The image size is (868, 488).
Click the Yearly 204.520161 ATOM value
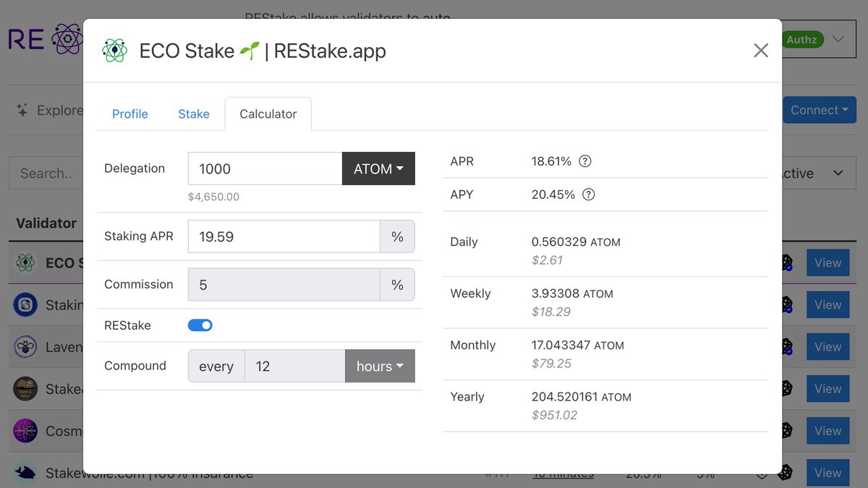pos(582,397)
